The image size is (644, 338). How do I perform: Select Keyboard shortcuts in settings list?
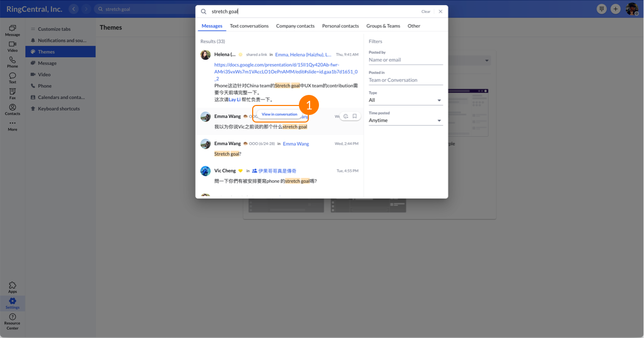[58, 108]
